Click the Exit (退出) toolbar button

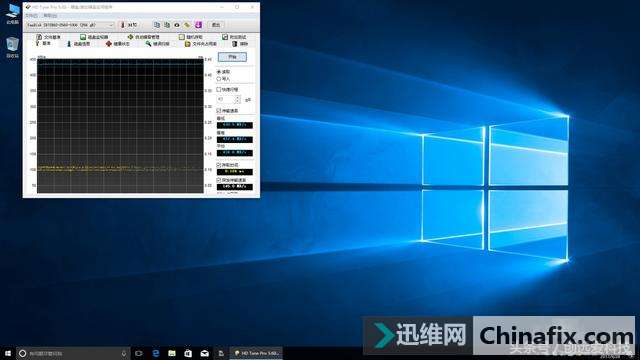pyautogui.click(x=216, y=25)
